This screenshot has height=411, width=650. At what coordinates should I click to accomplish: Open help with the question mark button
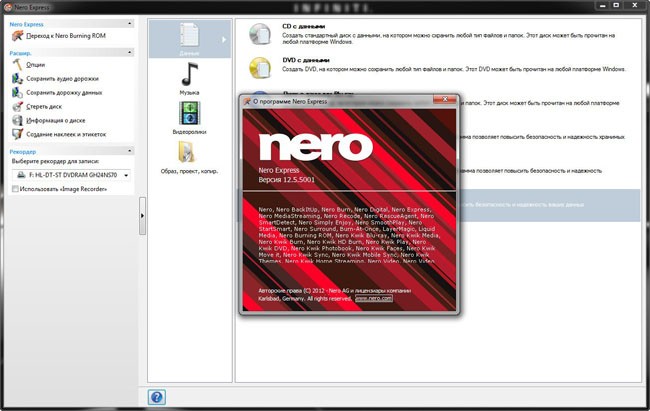157,397
